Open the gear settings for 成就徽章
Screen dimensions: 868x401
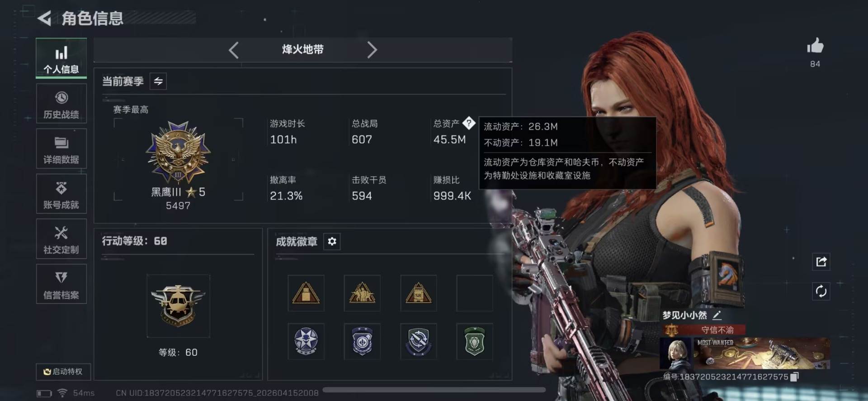click(332, 241)
